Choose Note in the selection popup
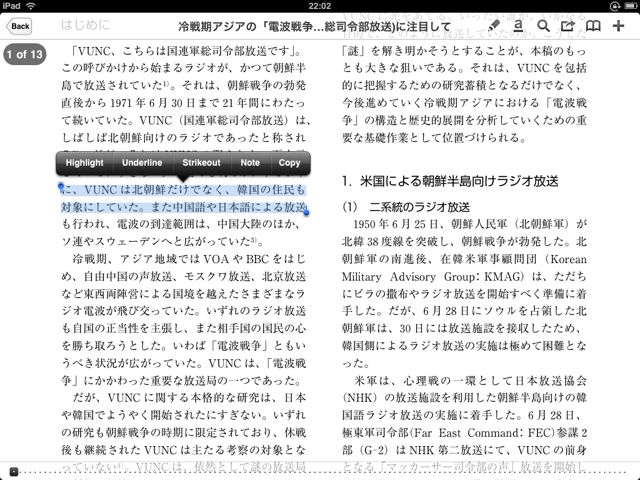Image resolution: width=640 pixels, height=480 pixels. coord(250,162)
